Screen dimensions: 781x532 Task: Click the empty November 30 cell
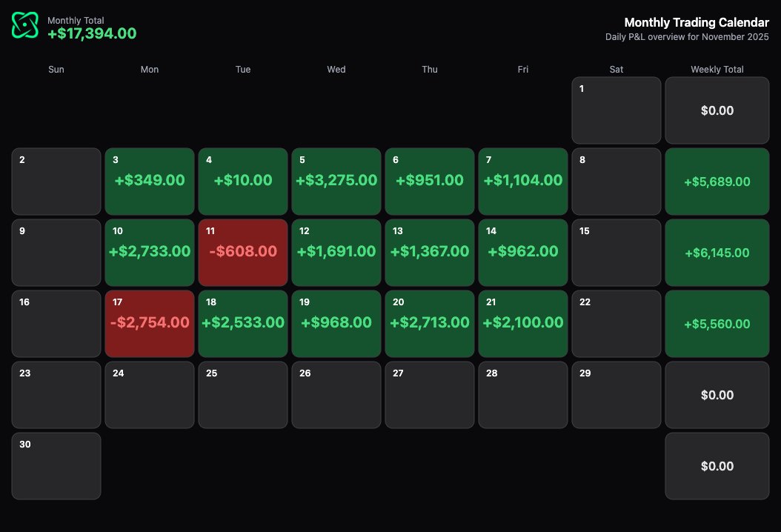[x=56, y=466]
